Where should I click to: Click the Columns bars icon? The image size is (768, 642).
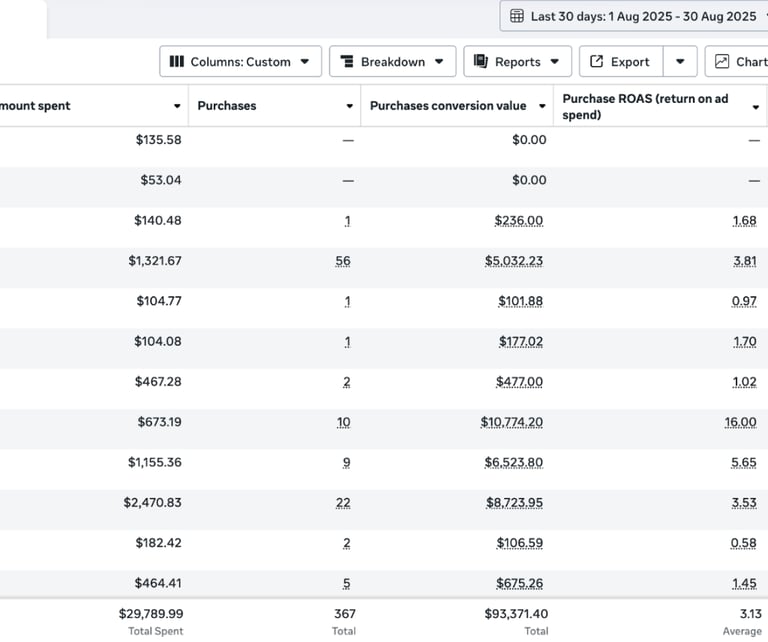point(177,62)
